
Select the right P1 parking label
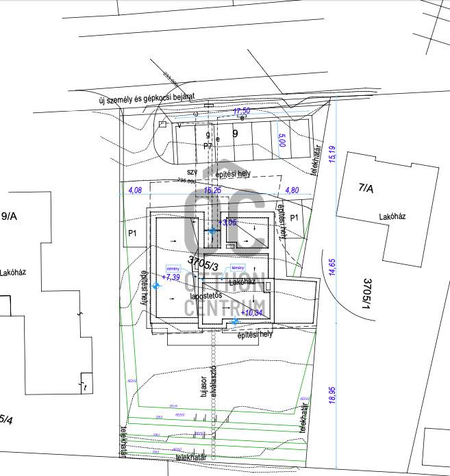295,217
